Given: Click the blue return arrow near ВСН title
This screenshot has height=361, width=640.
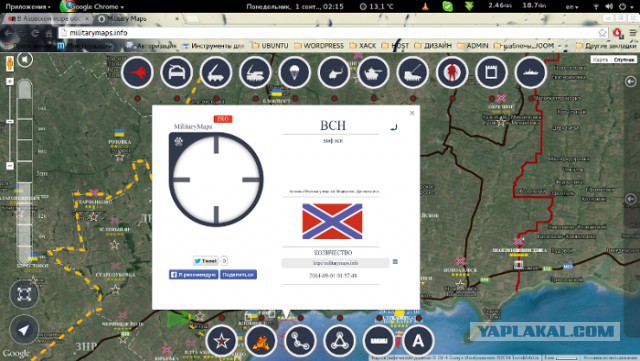Looking at the screenshot, I should click(x=393, y=127).
